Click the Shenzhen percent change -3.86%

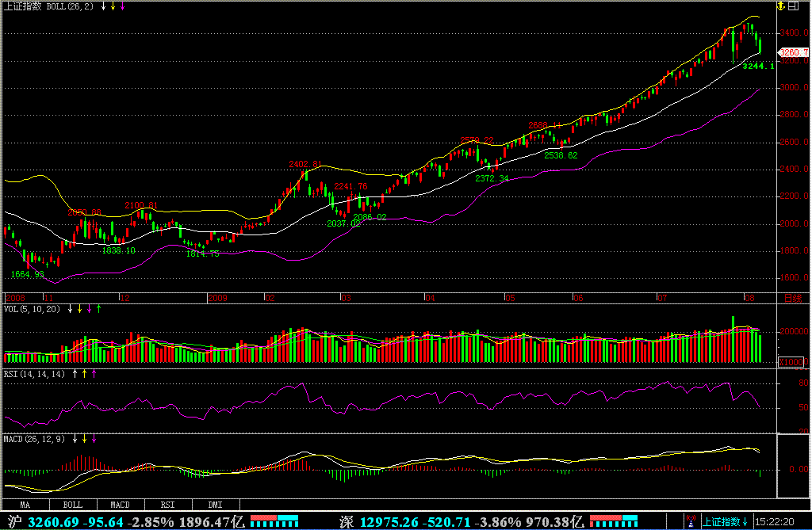tap(498, 521)
